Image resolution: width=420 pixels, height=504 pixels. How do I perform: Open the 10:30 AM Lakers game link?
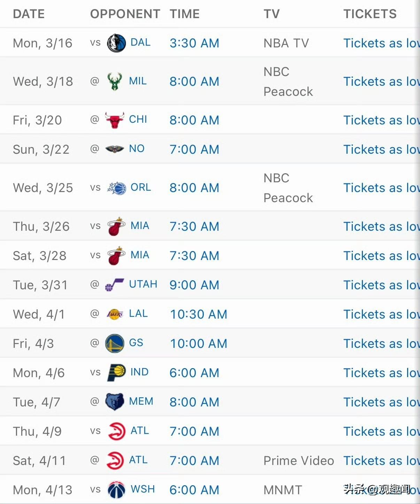[199, 314]
